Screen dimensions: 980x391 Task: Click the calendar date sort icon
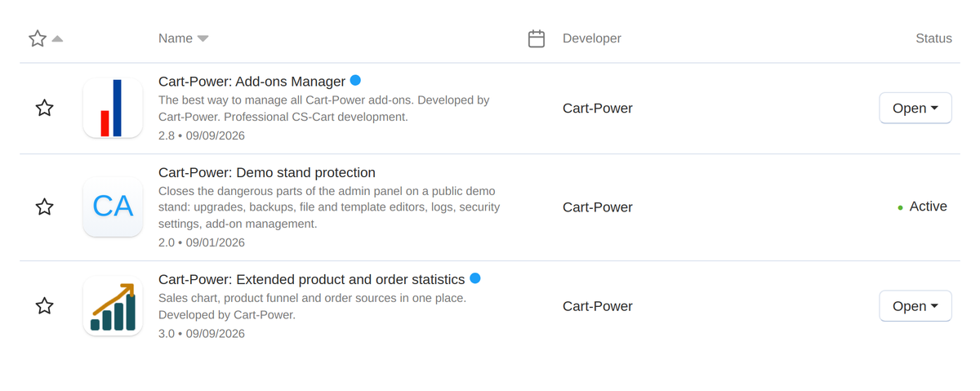(537, 38)
